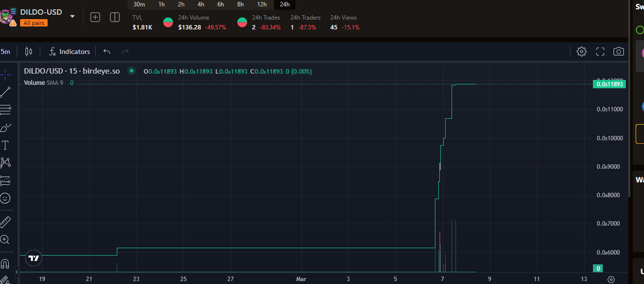Click the 24h Trades buy/sell ratio circle
Viewport: 644px width, 284px height.
click(242, 23)
